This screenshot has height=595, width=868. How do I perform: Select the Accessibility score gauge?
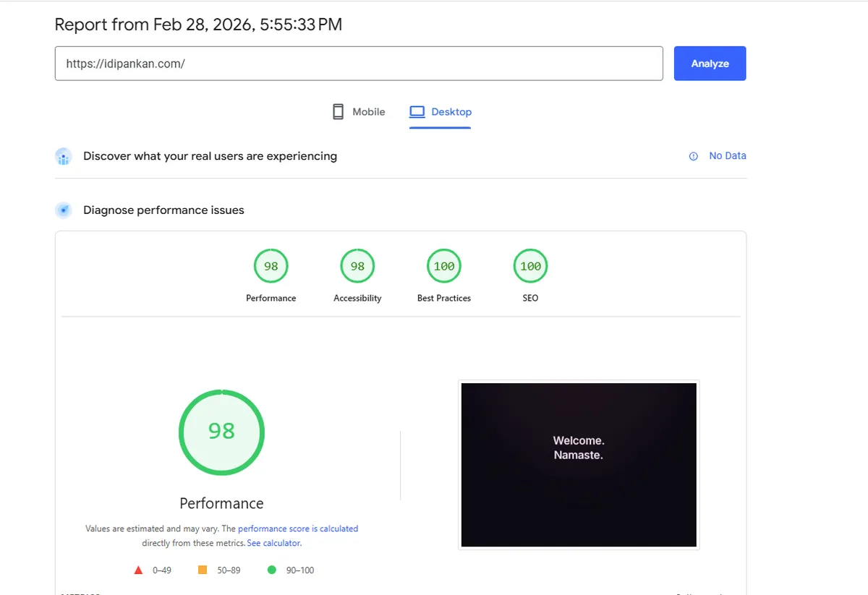[x=357, y=267]
